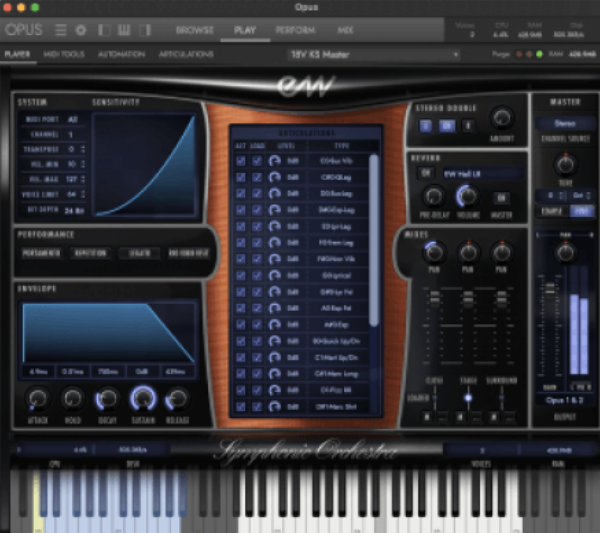Open the 18V KS Master instrument dropdown
600x533 pixels.
coord(374,55)
